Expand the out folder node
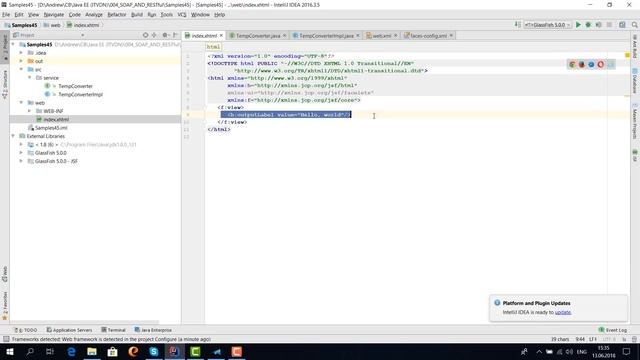 21,61
